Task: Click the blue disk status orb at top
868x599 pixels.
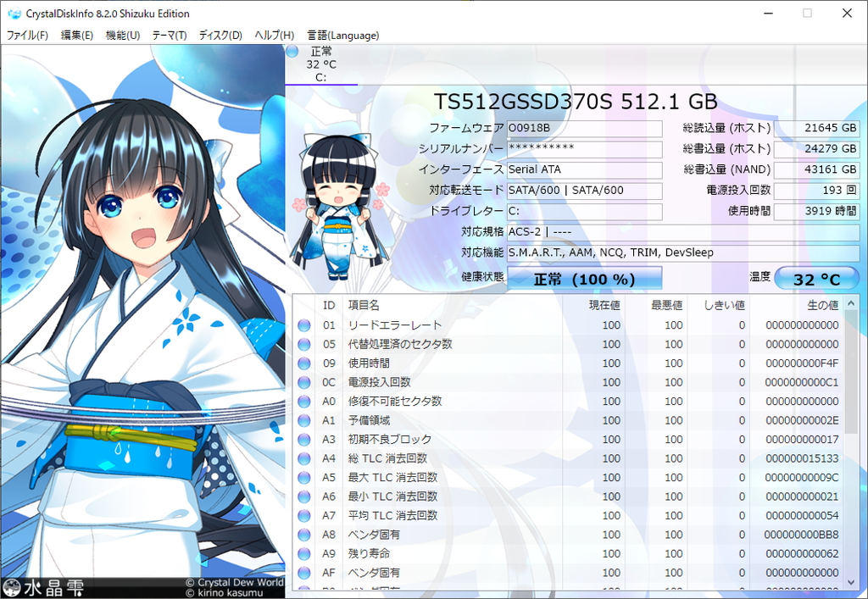Action: 292,52
